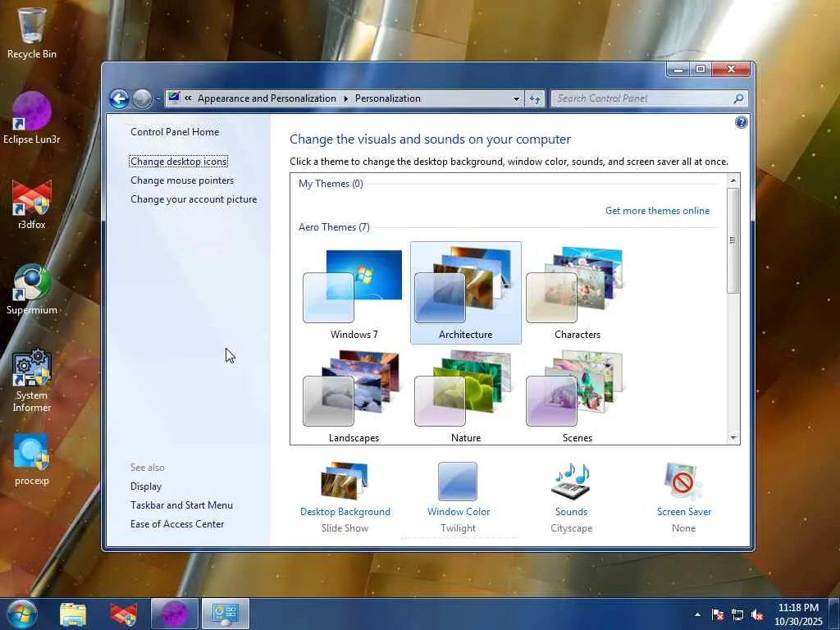
Task: Select the Nature theme
Action: click(x=466, y=396)
